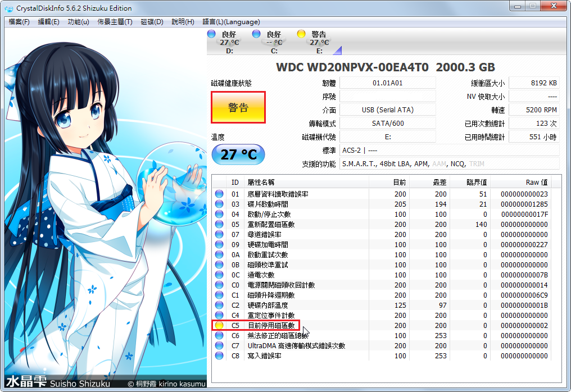Open the 佈景主題(T) menu
This screenshot has width=571, height=392.
click(115, 22)
